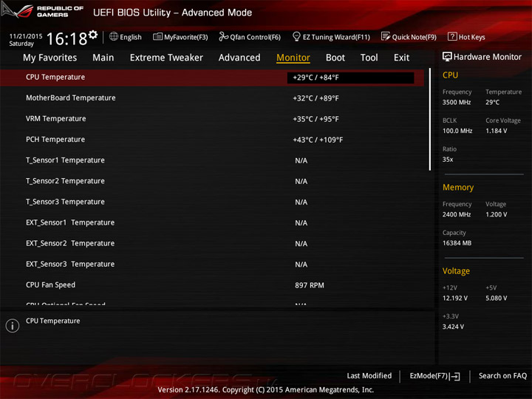Viewport: 532px width, 399px height.
Task: Open Qfan Control(F6) fan icon
Action: pyautogui.click(x=223, y=36)
